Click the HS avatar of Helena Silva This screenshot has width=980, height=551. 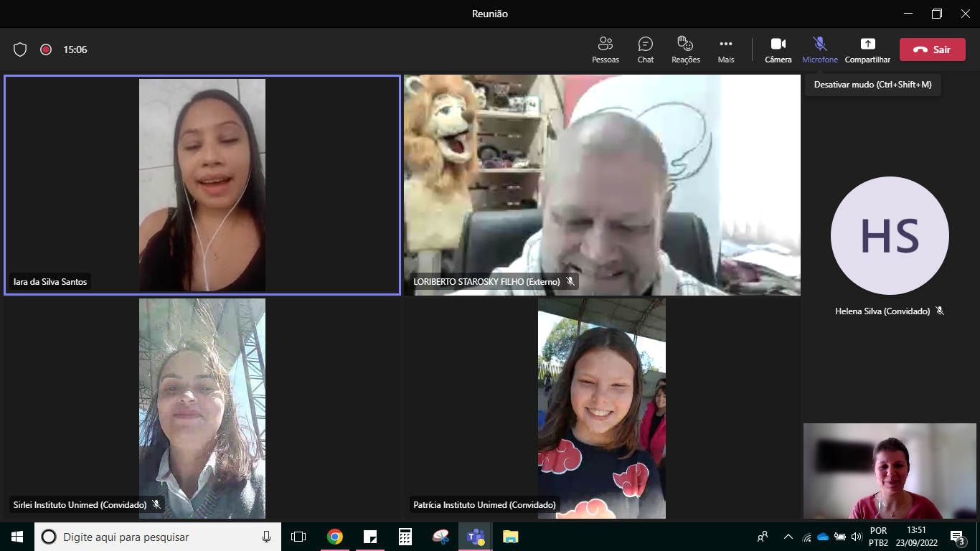(x=890, y=236)
